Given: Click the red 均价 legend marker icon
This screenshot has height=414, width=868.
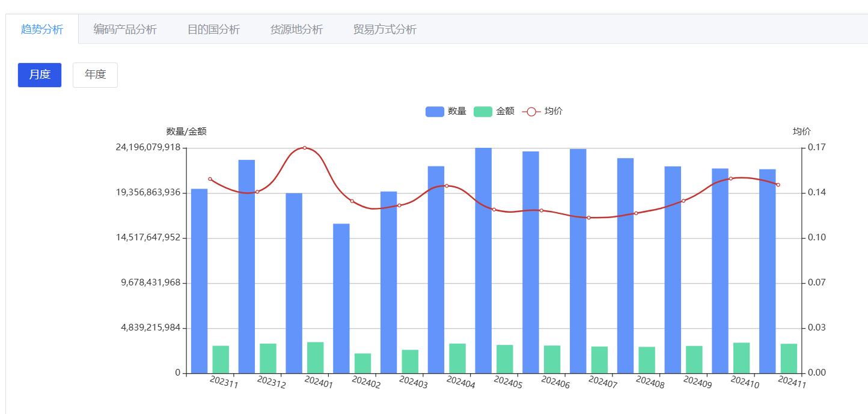Looking at the screenshot, I should 531,111.
